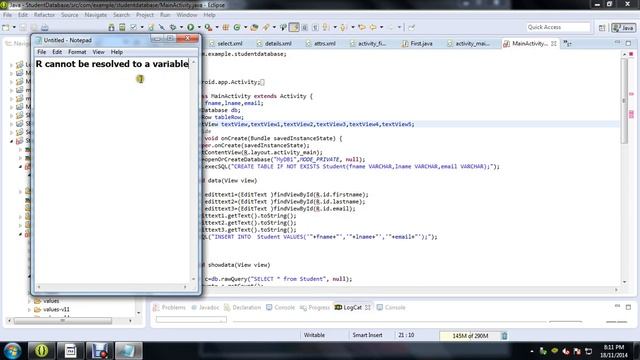Image resolution: width=640 pixels, height=360 pixels.
Task: Maximize the editor area icon
Action: coord(628,43)
